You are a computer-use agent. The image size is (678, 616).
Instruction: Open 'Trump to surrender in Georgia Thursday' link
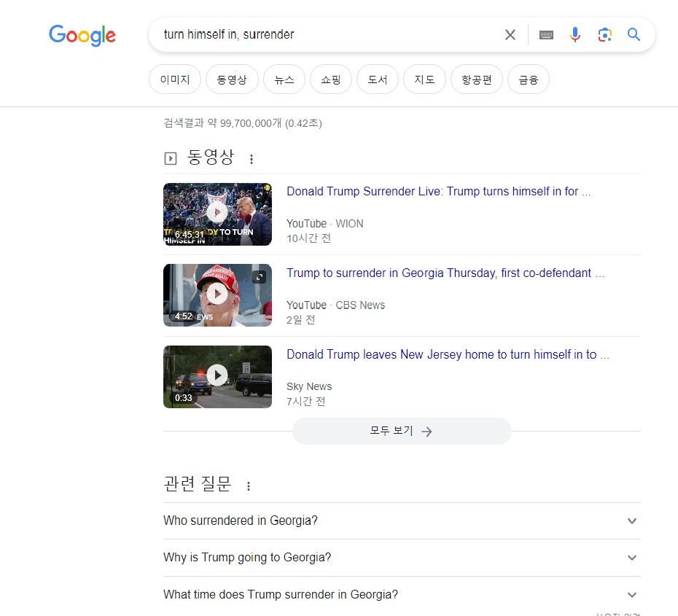(445, 273)
